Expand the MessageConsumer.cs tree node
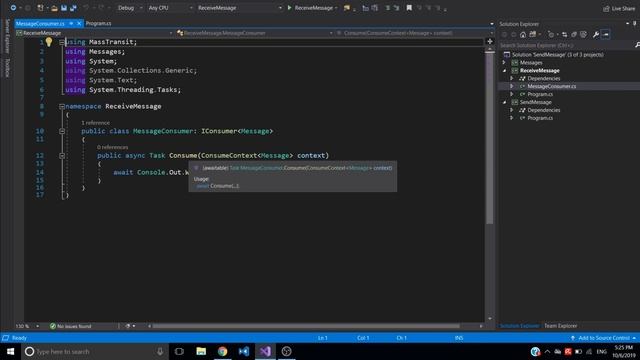 click(511, 86)
